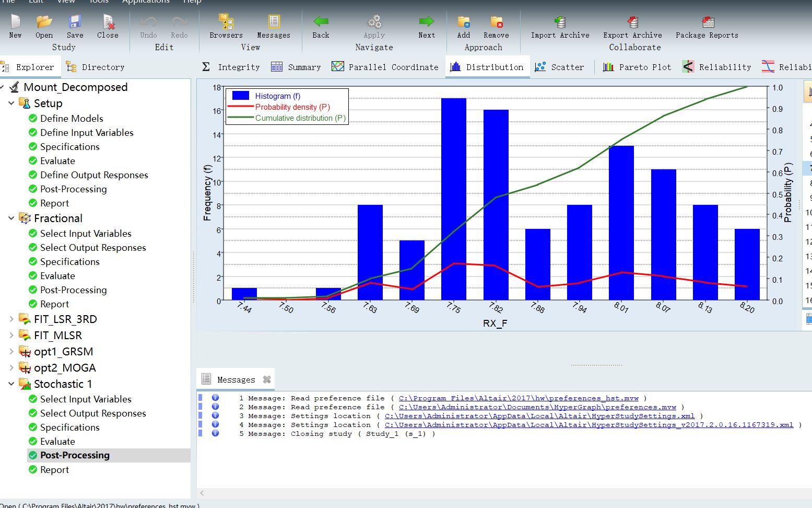Screen dimensions: 812x508
Task: Expand the FIT_LSR_3RD tree node
Action: coord(11,319)
